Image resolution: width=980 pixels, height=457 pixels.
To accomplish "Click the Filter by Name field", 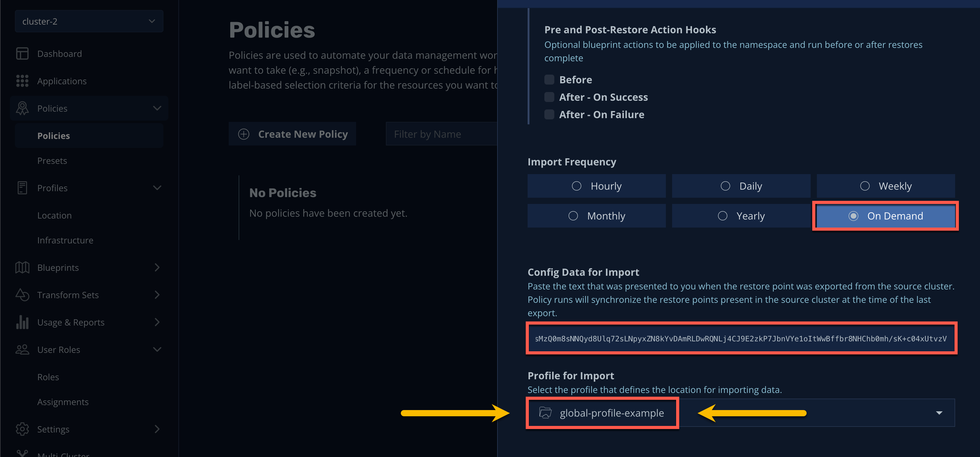I will tap(441, 134).
